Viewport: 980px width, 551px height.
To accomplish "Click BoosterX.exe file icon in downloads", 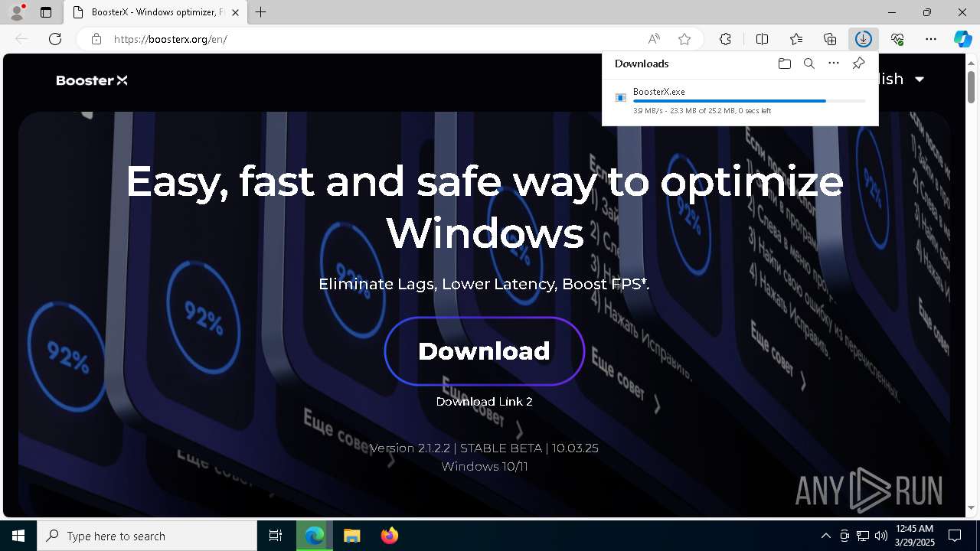I will [x=621, y=97].
